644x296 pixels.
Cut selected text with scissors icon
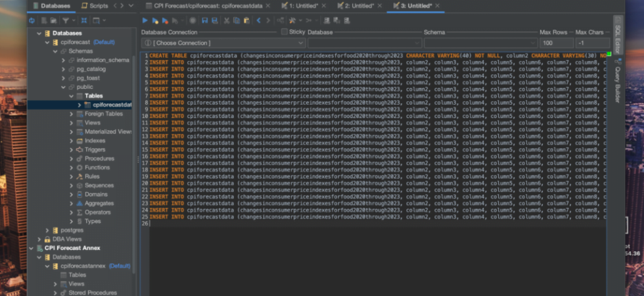pos(226,20)
